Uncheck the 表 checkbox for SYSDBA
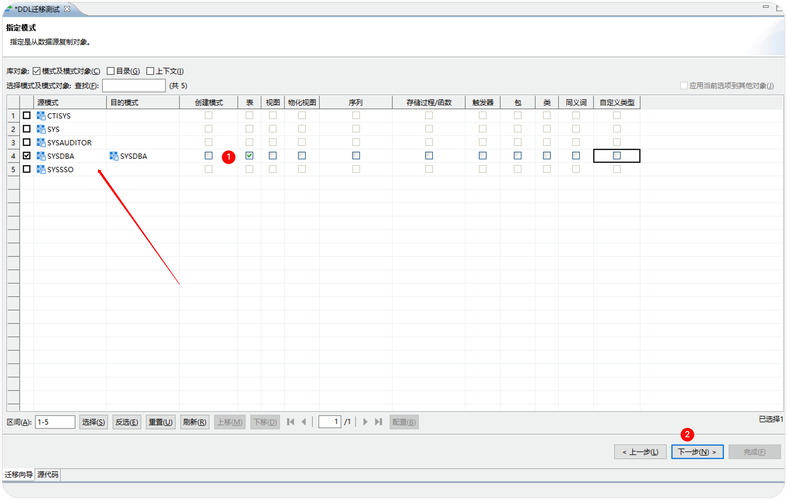Viewport: 787px width, 500px height. coord(249,156)
